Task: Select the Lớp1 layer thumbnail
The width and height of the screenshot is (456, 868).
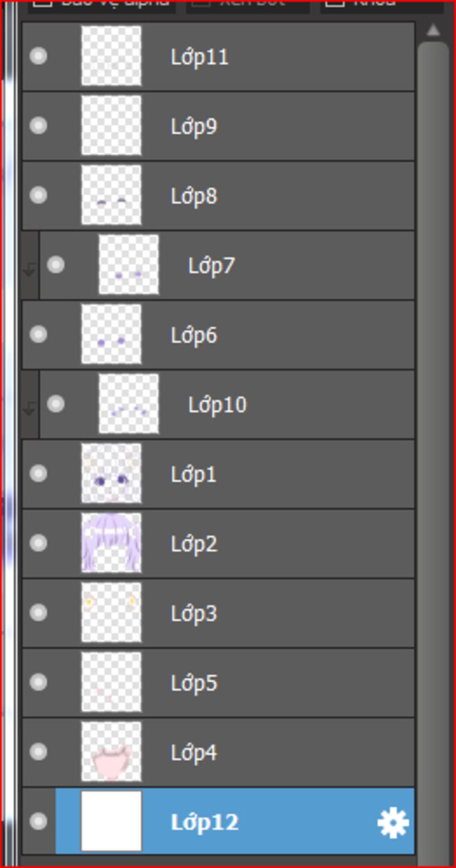Action: coord(111,474)
